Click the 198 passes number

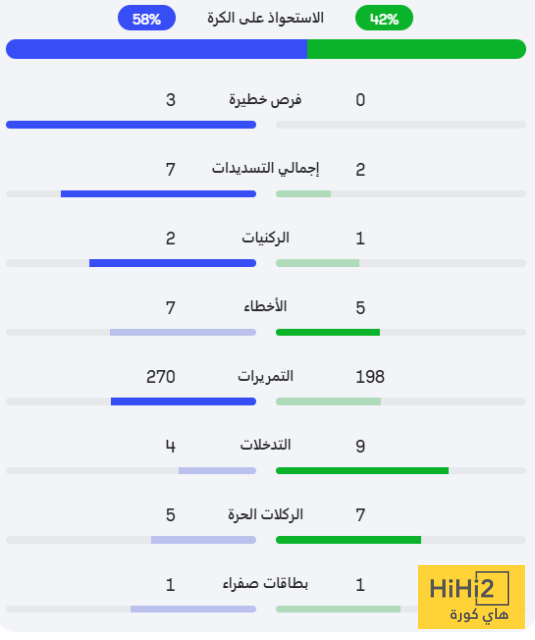(370, 377)
